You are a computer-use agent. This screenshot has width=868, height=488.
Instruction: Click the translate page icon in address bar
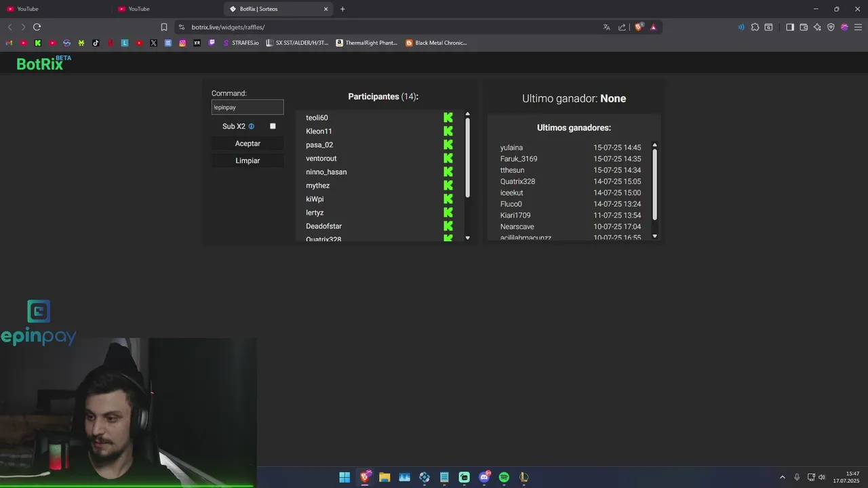coord(606,27)
